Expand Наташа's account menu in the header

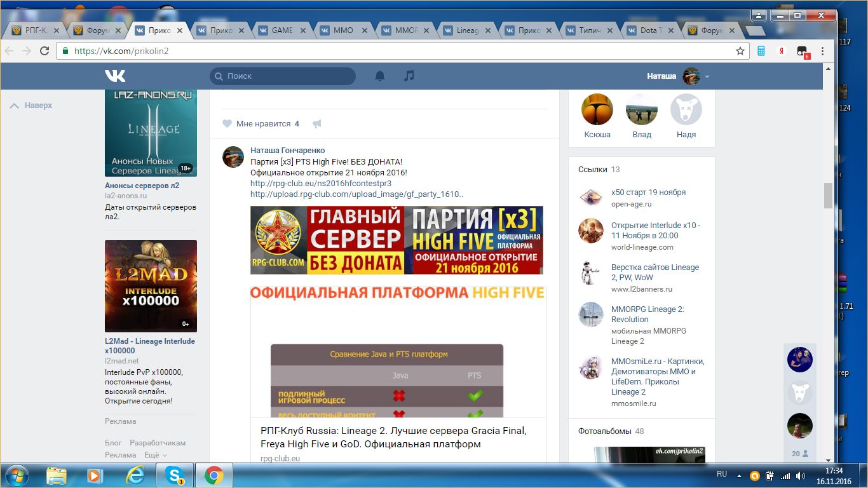(x=678, y=76)
